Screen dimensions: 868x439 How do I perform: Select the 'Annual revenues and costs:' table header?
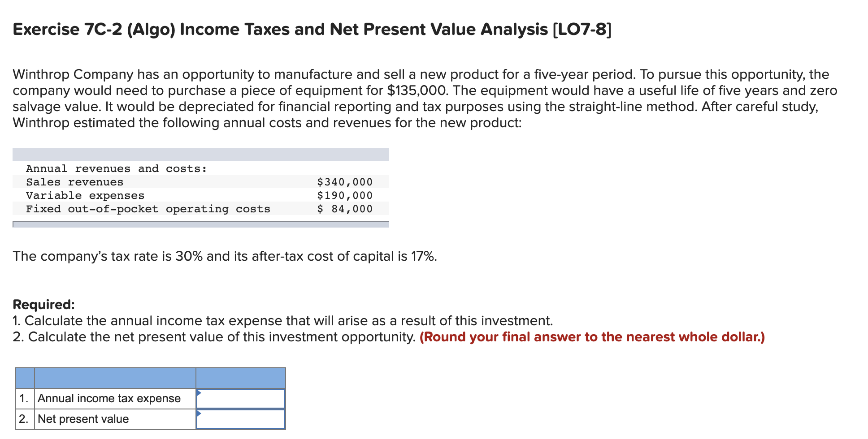(116, 168)
